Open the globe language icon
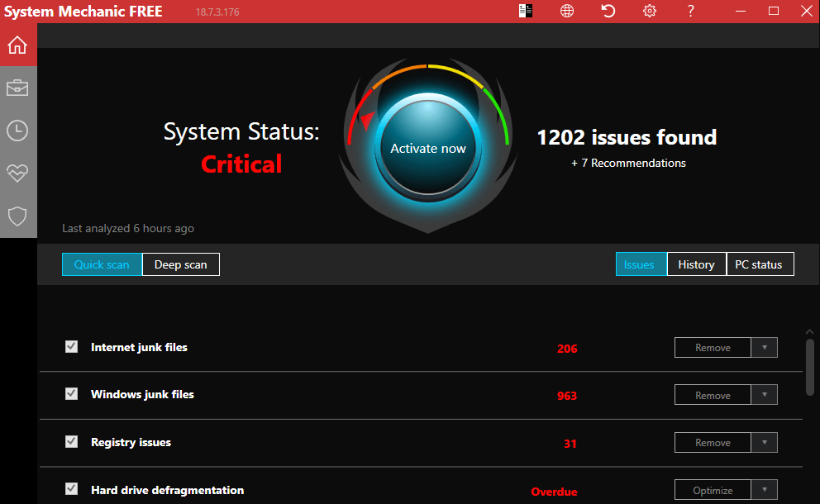 click(567, 11)
